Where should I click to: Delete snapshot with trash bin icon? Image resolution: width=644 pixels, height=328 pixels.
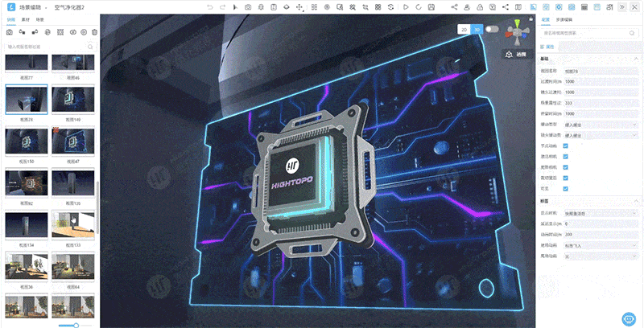95,32
